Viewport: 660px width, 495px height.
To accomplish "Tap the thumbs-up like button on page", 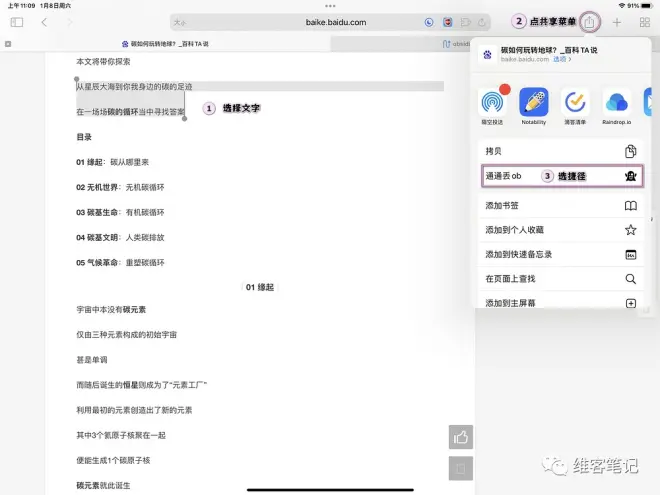I will (x=461, y=437).
